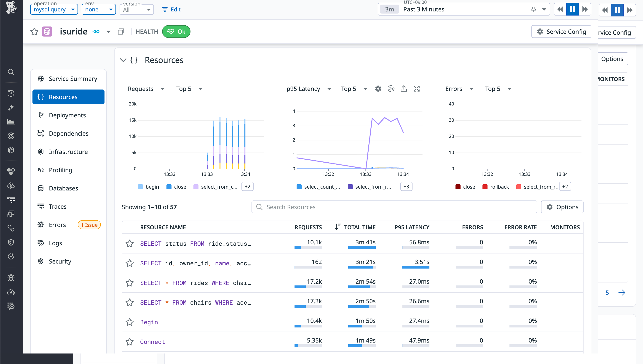Expand p95 Latency graph to fullscreen
This screenshot has height=364, width=643.
click(x=416, y=89)
